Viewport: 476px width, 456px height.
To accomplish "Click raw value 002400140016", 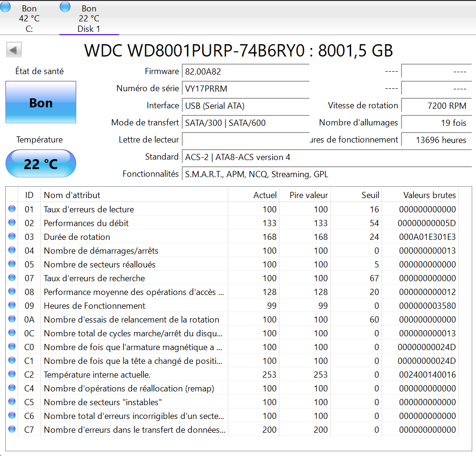I will tap(427, 374).
